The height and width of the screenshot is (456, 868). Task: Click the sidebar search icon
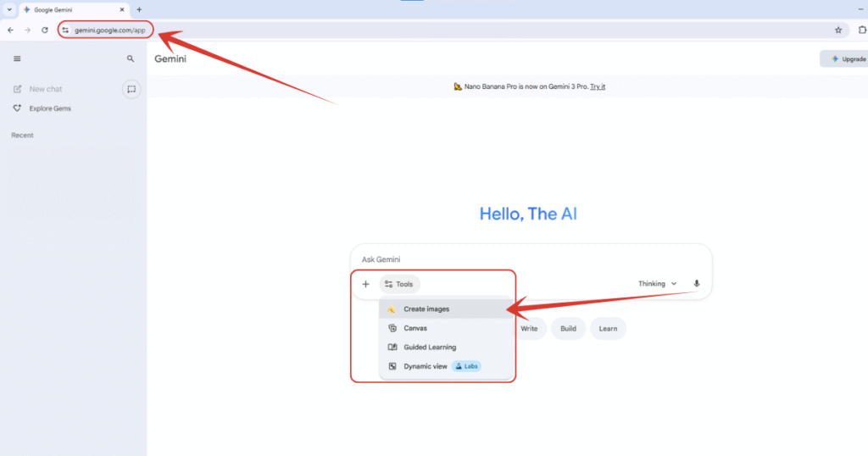[131, 59]
